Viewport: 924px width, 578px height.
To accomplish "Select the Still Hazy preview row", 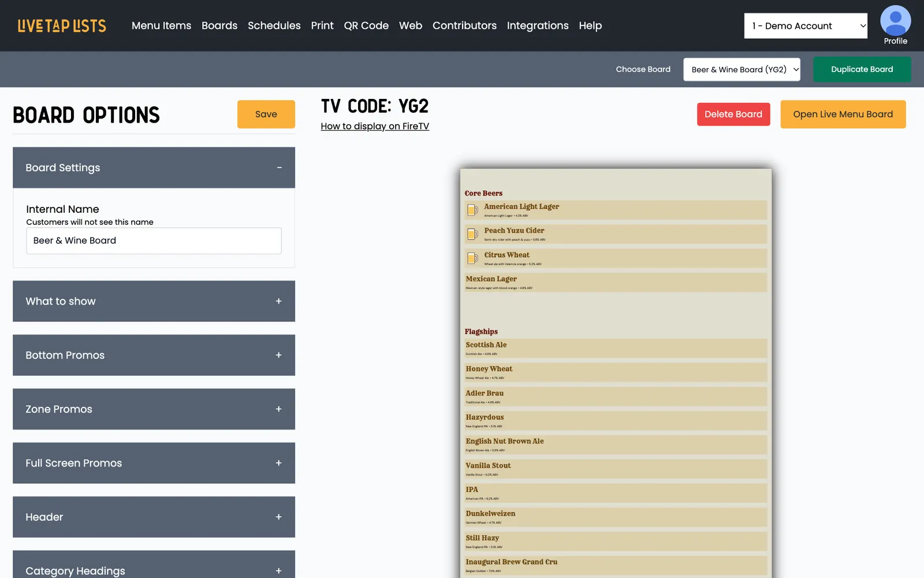I will (616, 541).
